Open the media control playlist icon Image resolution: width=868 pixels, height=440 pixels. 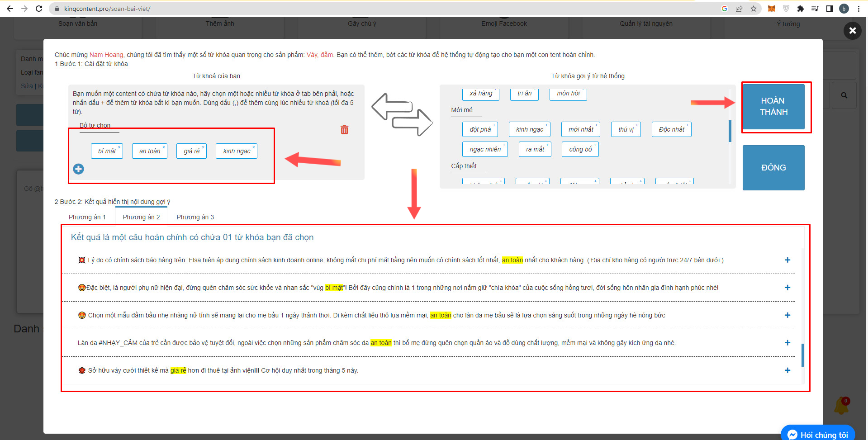point(815,9)
